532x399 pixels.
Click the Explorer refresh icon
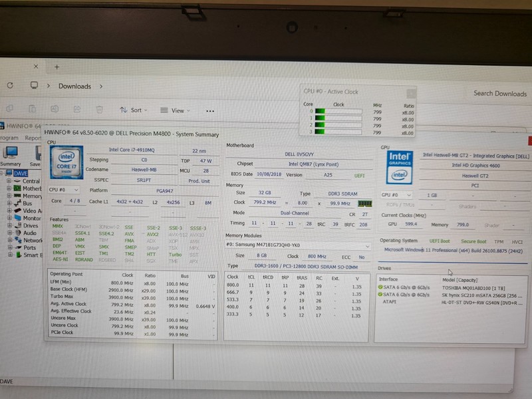[10, 85]
